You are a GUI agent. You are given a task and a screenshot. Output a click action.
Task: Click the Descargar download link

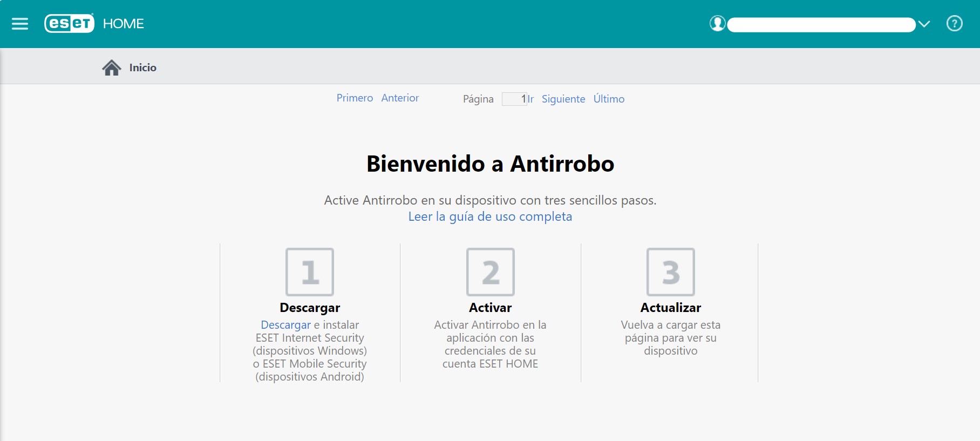pos(285,325)
